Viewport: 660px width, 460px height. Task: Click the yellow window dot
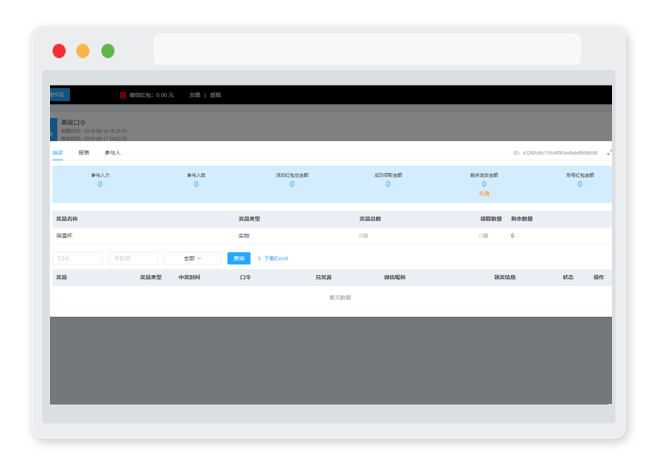83,51
